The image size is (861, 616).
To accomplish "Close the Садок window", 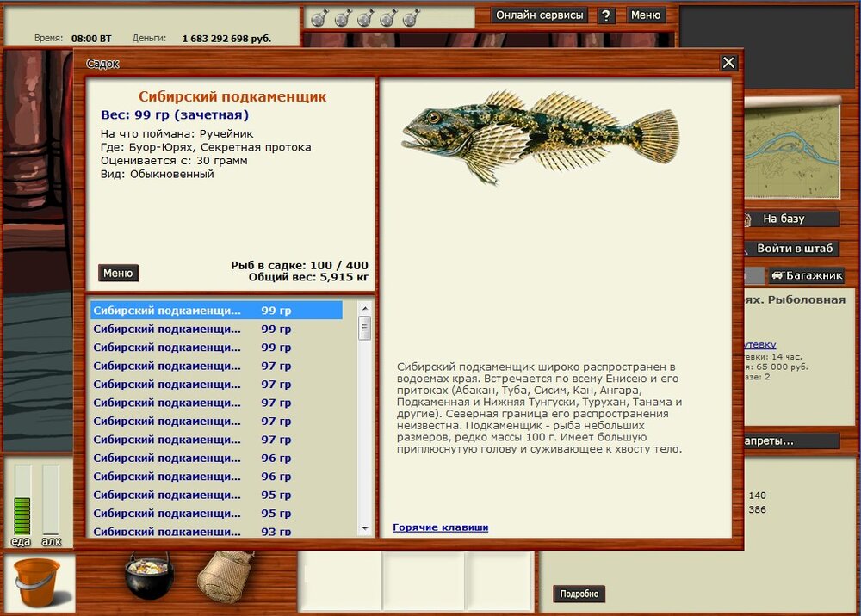I will pyautogui.click(x=728, y=63).
